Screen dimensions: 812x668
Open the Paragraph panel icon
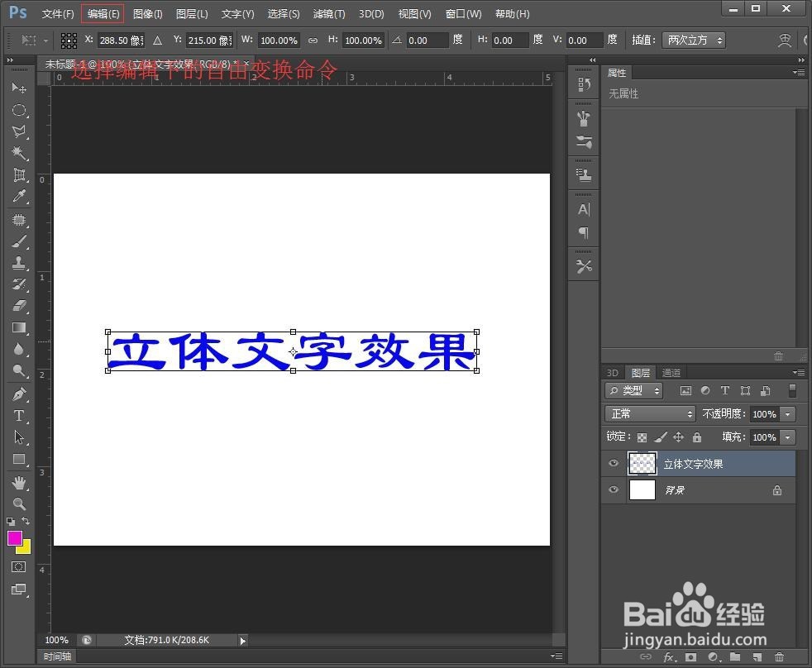point(584,234)
